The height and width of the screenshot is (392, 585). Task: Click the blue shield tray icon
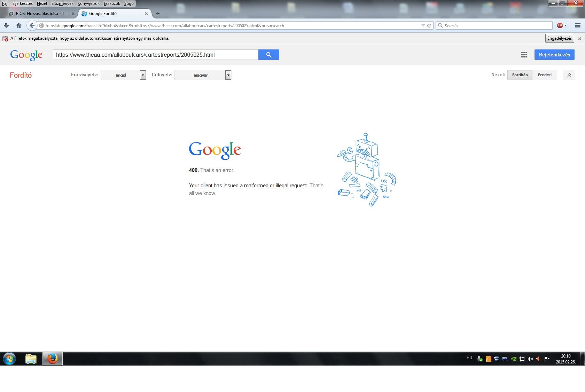pyautogui.click(x=497, y=359)
